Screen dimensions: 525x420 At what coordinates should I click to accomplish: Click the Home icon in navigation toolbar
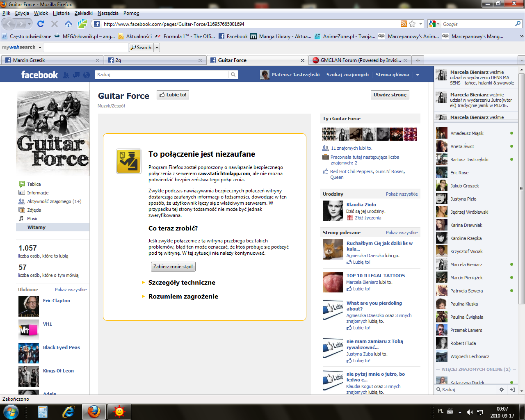[68, 24]
